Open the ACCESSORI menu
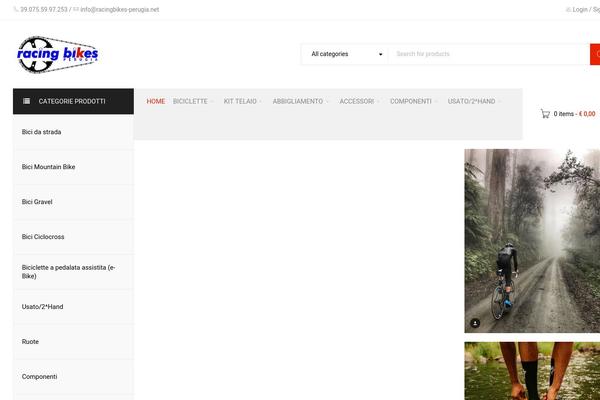600x400 pixels. pos(357,101)
